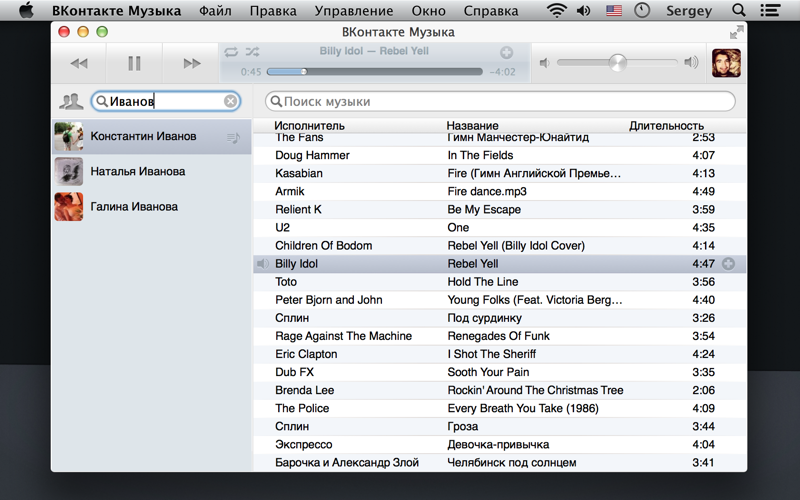
Task: Mute using low-volume speaker icon
Action: tap(545, 63)
